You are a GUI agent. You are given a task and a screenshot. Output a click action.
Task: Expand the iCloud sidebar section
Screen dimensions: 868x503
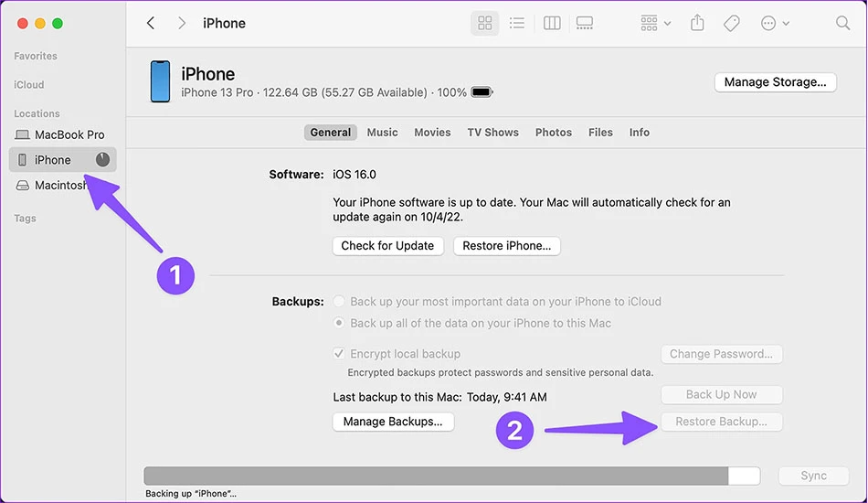pos(29,85)
